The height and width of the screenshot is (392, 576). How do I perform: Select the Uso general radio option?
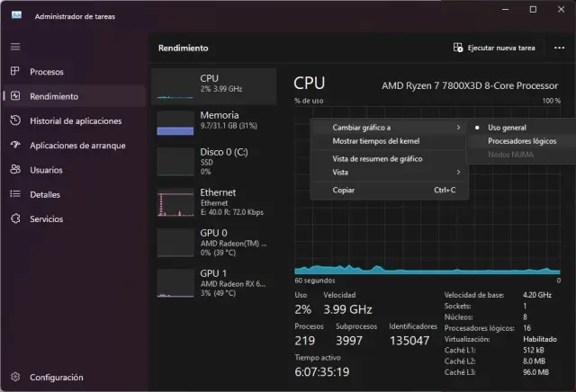coord(507,127)
